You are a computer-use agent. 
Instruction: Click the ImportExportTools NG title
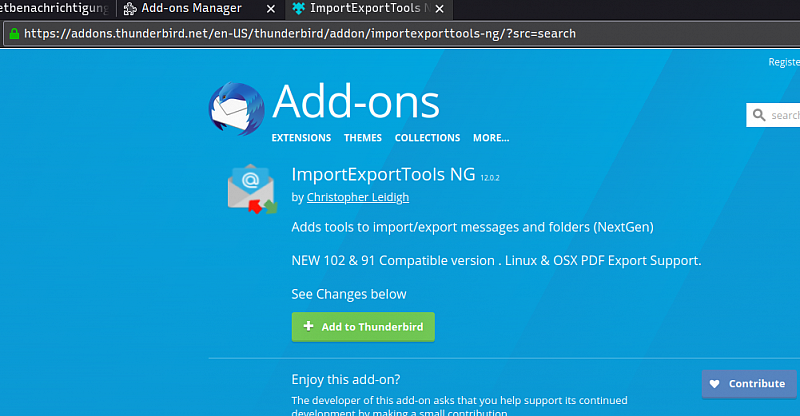point(383,175)
